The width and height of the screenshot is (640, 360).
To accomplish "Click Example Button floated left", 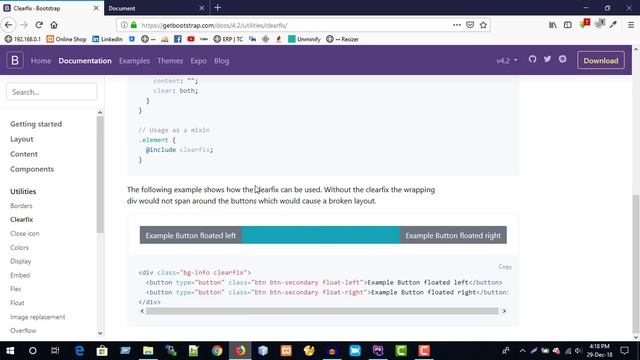I will point(191,236).
